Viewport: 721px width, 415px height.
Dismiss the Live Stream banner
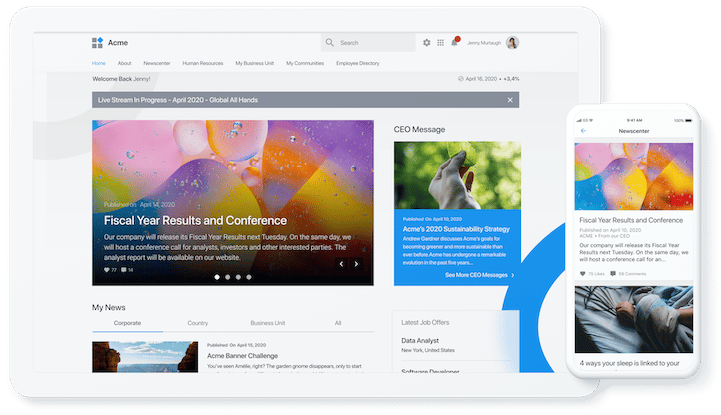[509, 100]
